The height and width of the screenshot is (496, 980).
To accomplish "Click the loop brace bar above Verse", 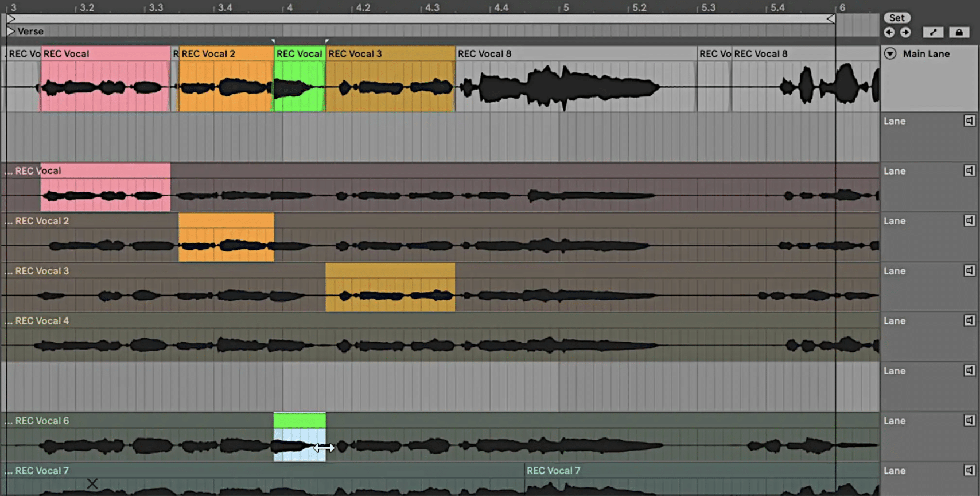I will 421,19.
